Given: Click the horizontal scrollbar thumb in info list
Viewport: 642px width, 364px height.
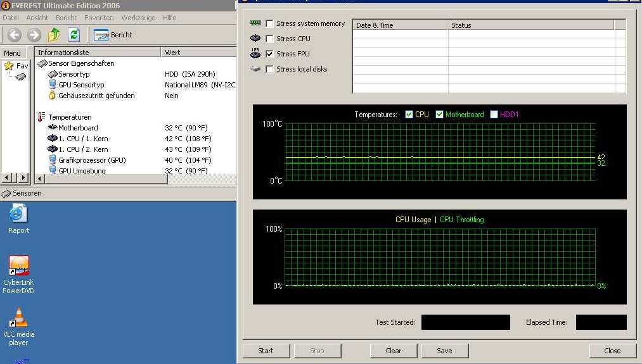Looking at the screenshot, I should tap(106, 179).
